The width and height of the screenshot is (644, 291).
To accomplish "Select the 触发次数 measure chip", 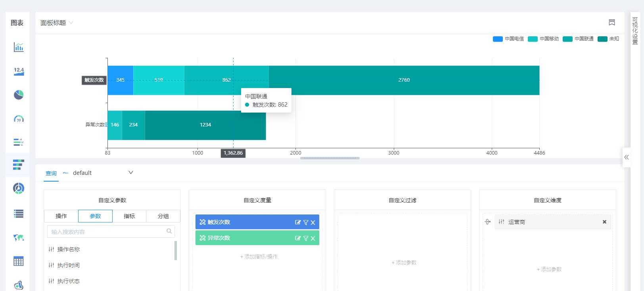I will pyautogui.click(x=257, y=222).
